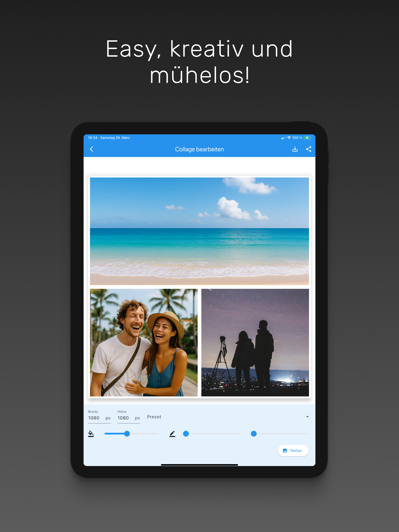
Task: Click the share icon
Action: (309, 149)
